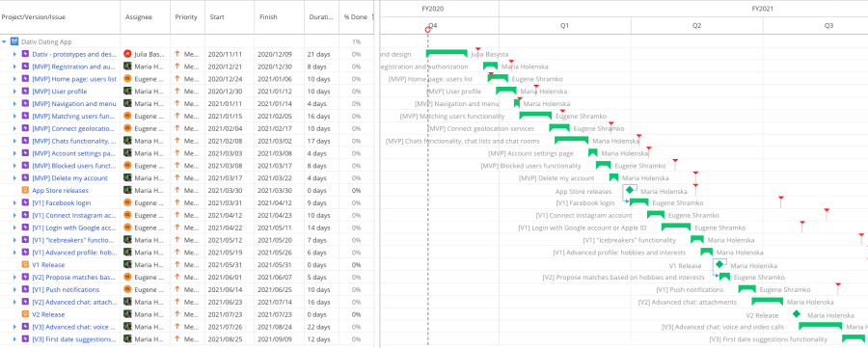Viewport: 868px width, 348px height.
Task: Select the Gantt bar for [V1] Push notifications
Action: [746, 289]
